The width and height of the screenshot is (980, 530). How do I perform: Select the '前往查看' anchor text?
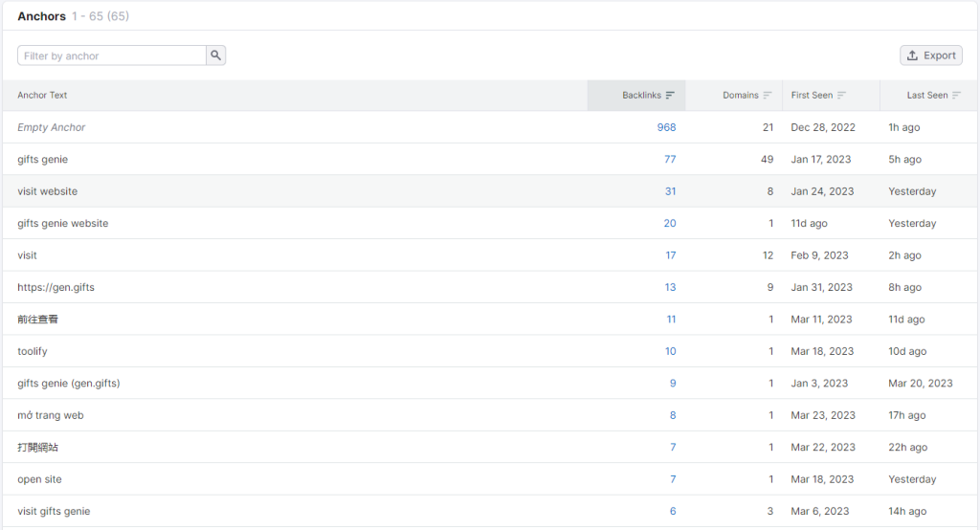click(x=37, y=320)
